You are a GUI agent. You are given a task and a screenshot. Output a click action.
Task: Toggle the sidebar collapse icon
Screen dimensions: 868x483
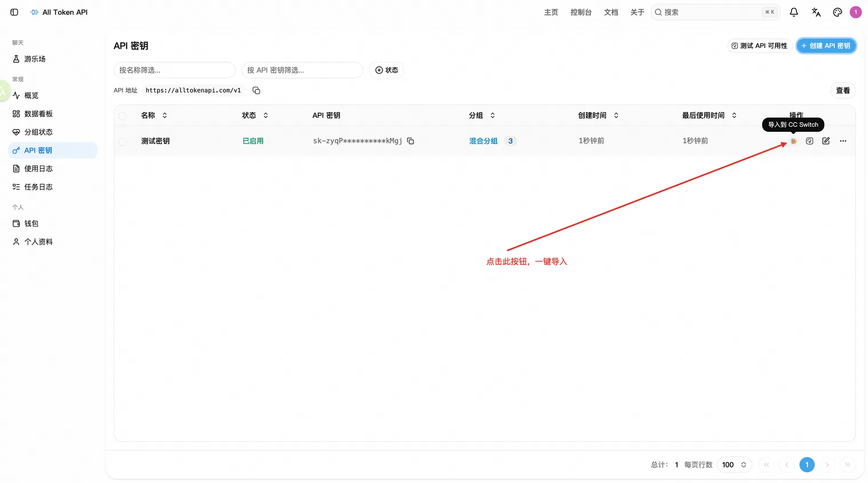14,12
